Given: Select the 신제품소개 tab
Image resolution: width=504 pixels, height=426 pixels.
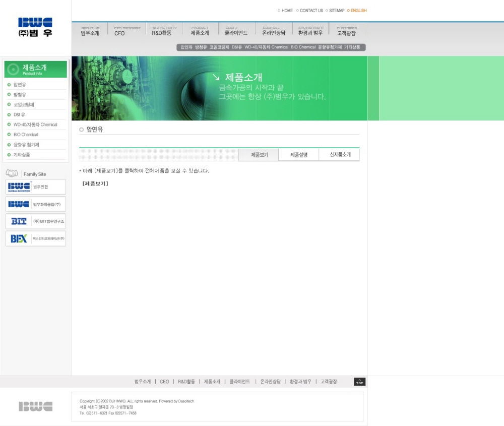Looking at the screenshot, I should (x=340, y=155).
